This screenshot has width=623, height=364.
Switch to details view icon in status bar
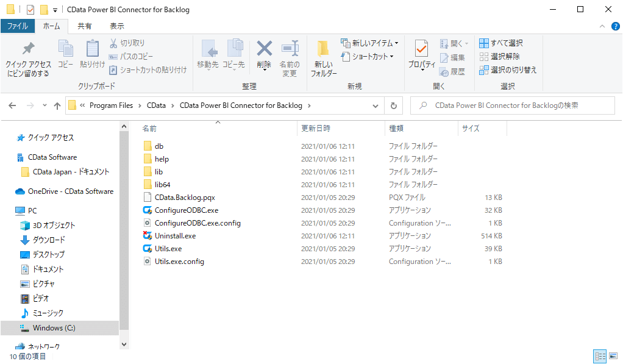pyautogui.click(x=600, y=356)
